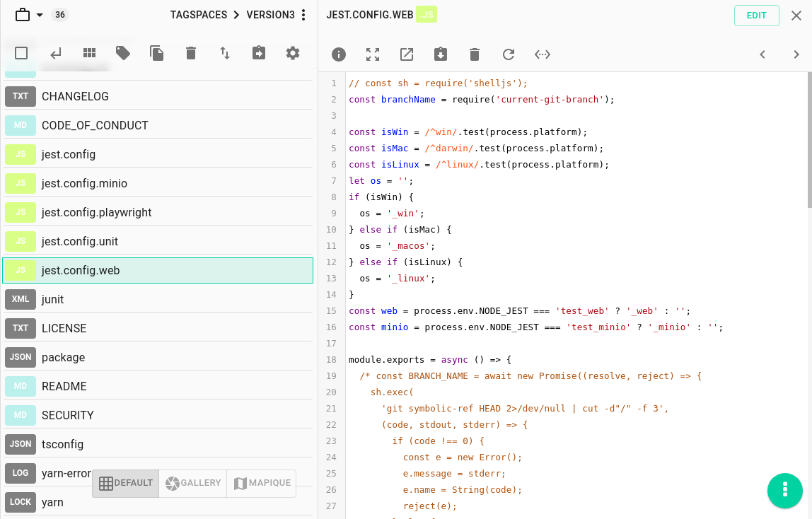Click the XML tag on junit
The height and width of the screenshot is (519, 812).
[21, 299]
